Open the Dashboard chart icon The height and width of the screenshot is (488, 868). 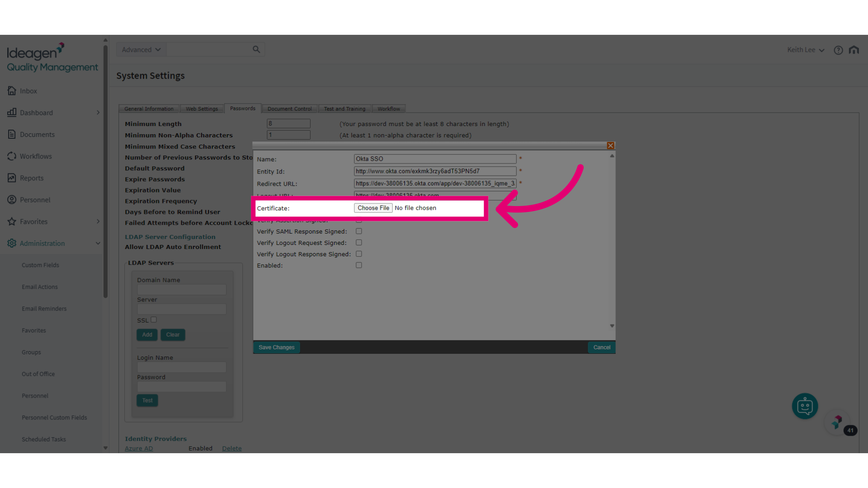point(12,113)
